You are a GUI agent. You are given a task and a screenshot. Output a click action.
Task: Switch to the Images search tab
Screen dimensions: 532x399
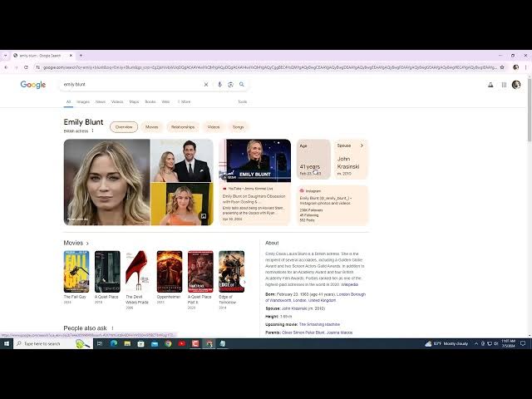coord(83,101)
